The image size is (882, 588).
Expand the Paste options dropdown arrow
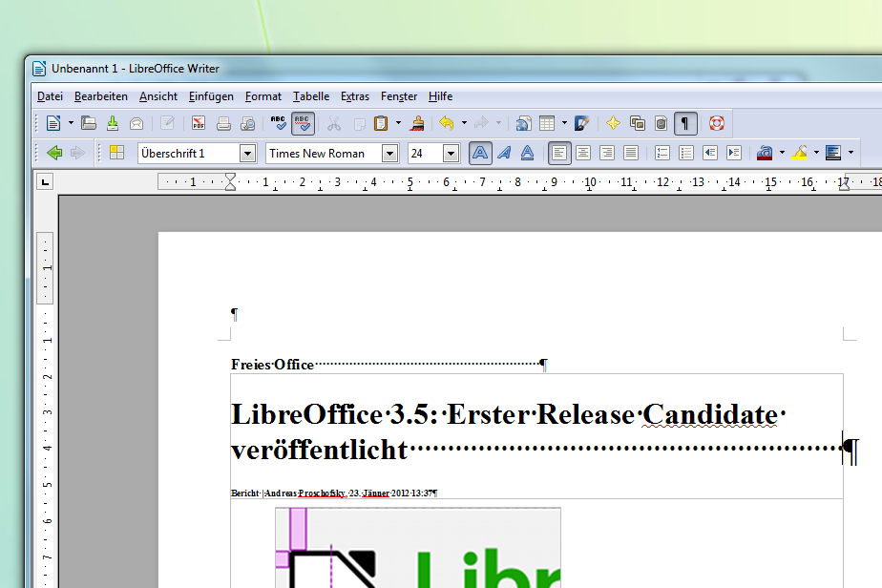click(x=398, y=123)
